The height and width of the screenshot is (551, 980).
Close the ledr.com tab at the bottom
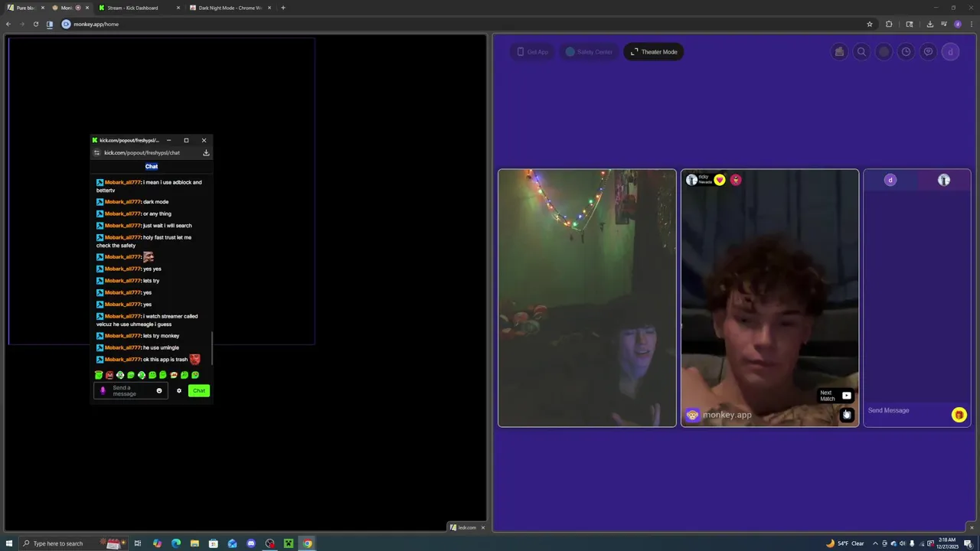482,527
